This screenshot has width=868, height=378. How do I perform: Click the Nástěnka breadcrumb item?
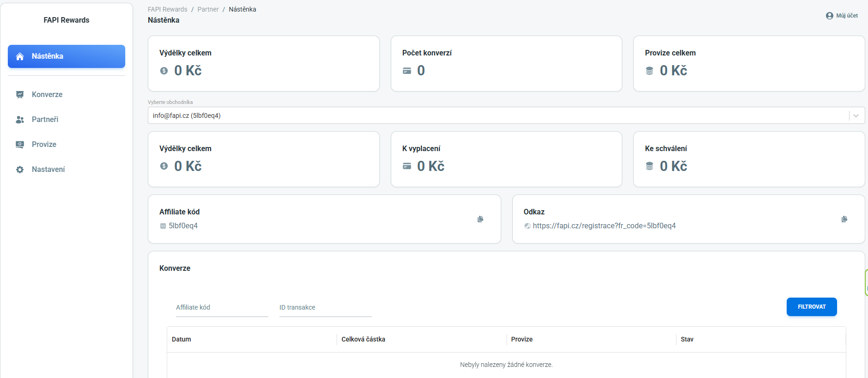point(243,9)
